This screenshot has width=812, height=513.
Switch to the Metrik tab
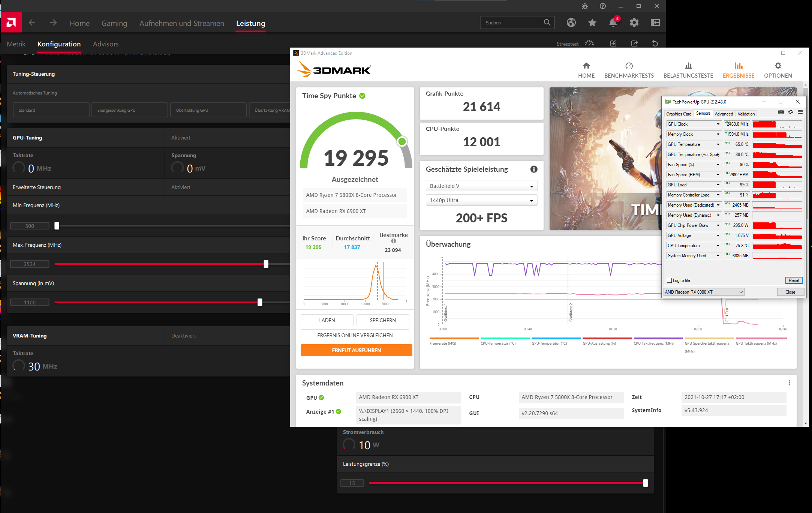(16, 44)
